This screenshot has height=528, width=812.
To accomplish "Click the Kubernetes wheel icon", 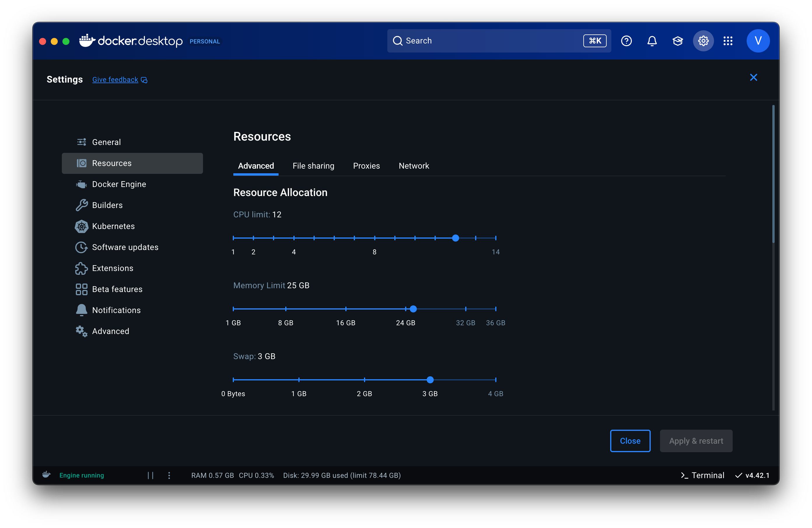I will 82,226.
